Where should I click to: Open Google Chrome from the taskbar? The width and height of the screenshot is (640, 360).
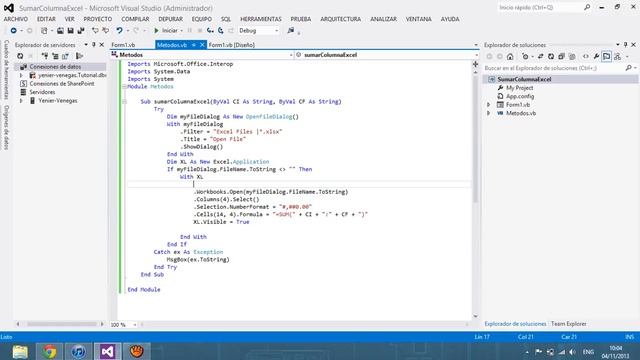coord(49,351)
